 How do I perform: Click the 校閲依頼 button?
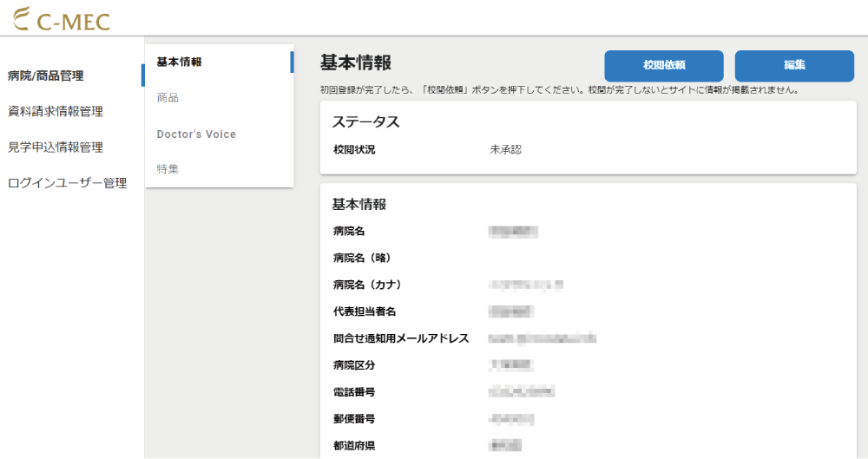[x=664, y=66]
